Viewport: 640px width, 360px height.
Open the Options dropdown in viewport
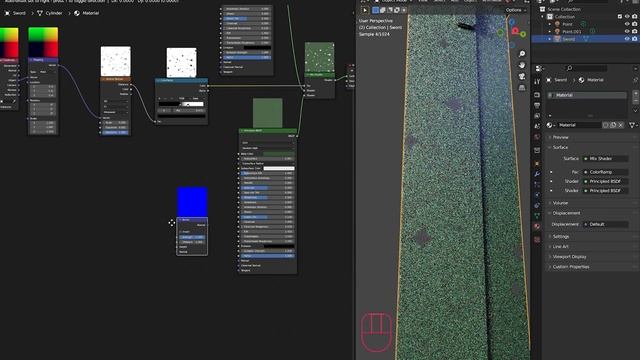point(515,10)
